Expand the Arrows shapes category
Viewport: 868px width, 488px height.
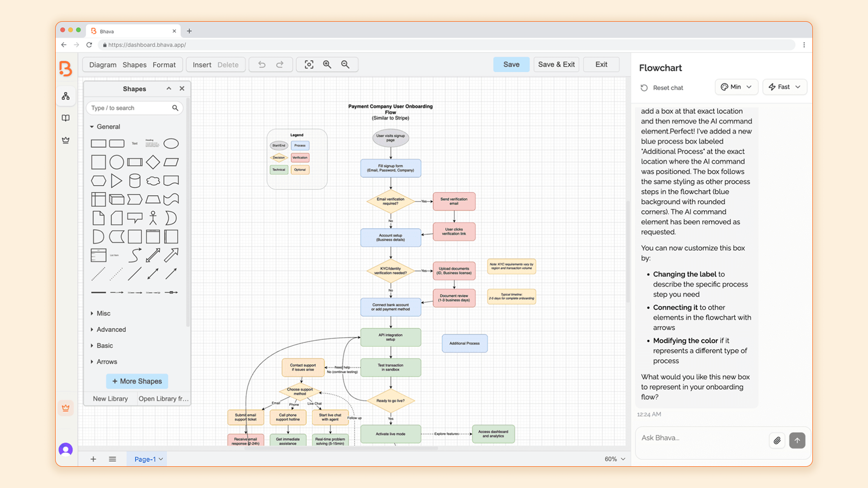coord(107,361)
